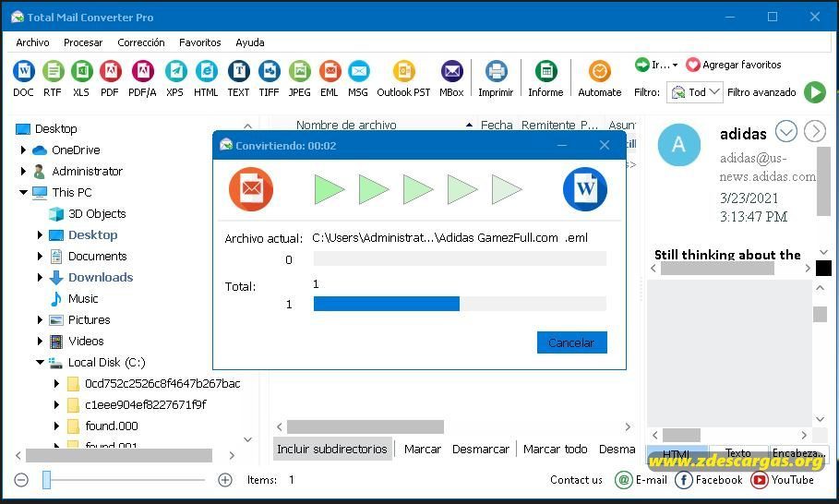The height and width of the screenshot is (504, 839).
Task: Go to next message arrow in preview
Action: click(x=815, y=131)
